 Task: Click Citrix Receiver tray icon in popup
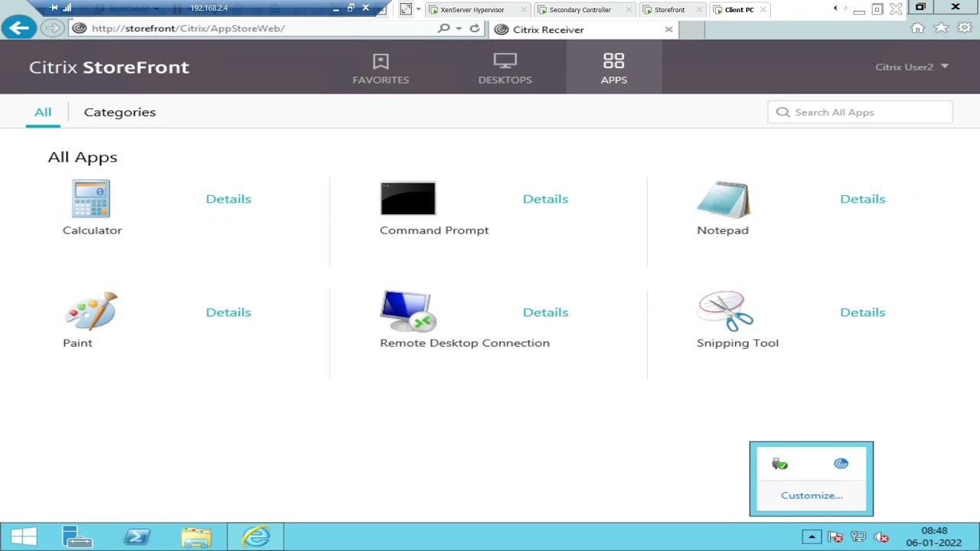coord(841,463)
